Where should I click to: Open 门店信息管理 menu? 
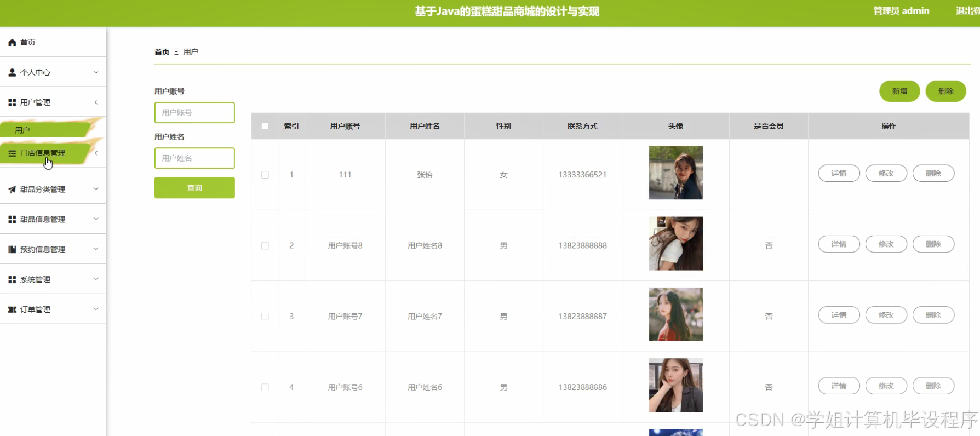click(x=53, y=153)
